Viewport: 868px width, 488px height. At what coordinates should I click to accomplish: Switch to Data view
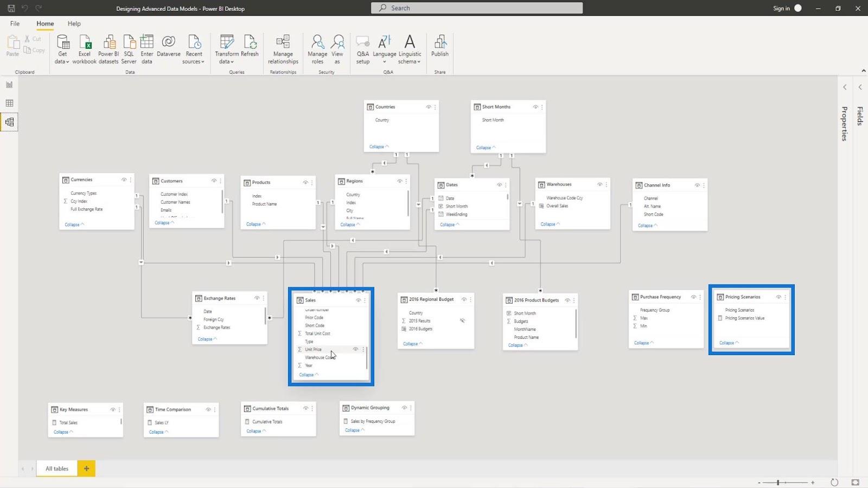click(9, 103)
